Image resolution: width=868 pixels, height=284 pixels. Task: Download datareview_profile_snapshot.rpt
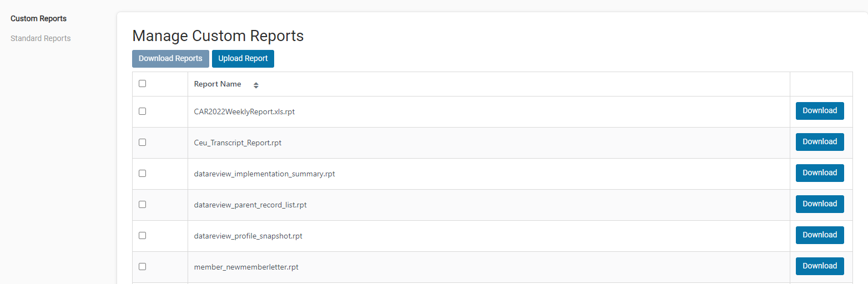pyautogui.click(x=820, y=235)
